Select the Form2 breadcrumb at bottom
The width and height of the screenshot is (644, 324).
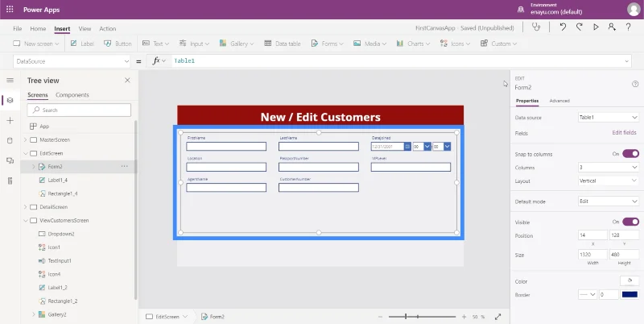coord(213,317)
